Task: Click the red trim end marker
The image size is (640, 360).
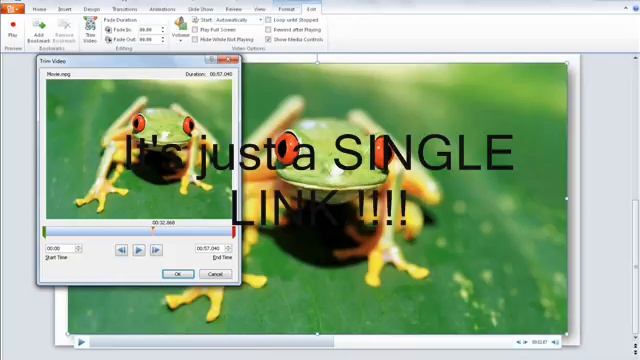Action: 234,232
